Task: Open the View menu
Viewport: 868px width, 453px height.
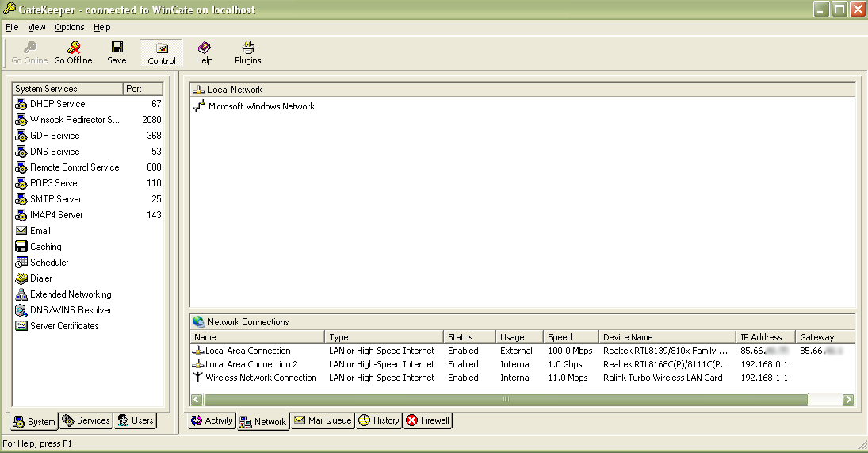Action: click(36, 27)
